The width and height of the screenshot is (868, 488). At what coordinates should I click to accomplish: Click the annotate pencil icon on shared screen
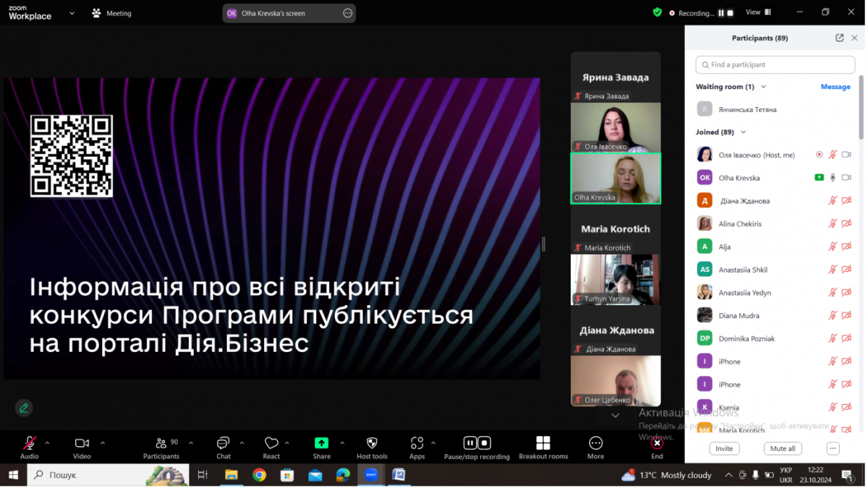click(24, 408)
